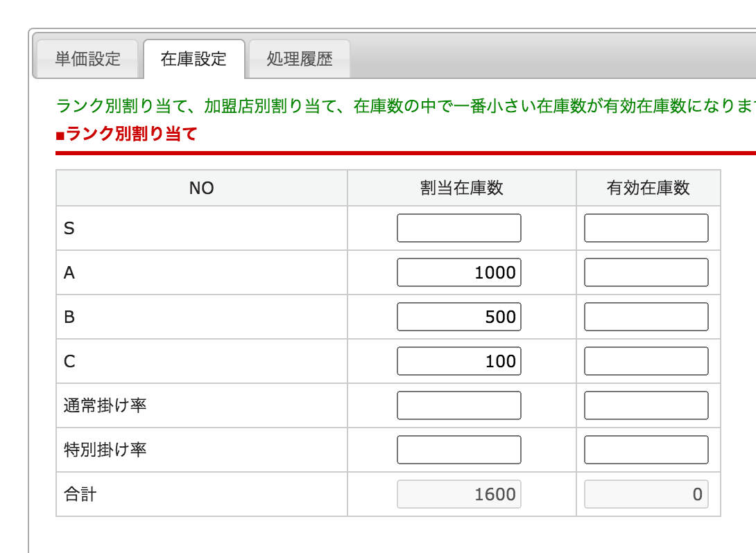
Task: Click the 有効在庫数 column header
Action: click(x=648, y=188)
